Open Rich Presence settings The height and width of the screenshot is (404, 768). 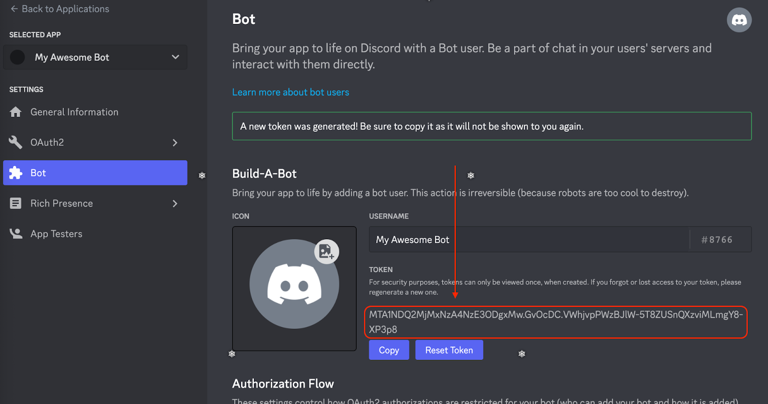coord(95,203)
